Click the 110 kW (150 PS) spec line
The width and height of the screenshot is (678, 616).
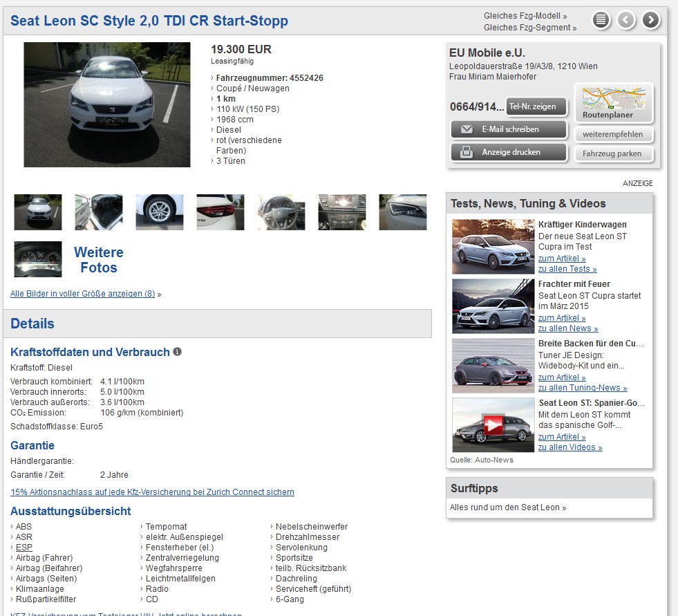[247, 109]
